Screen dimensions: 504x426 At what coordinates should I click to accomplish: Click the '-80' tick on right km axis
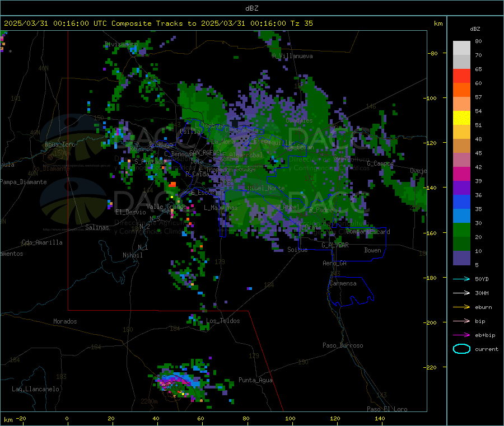(432, 53)
